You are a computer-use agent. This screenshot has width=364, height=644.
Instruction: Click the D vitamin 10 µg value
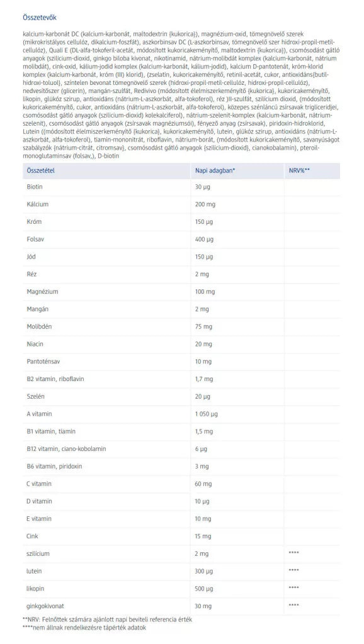coord(202,501)
